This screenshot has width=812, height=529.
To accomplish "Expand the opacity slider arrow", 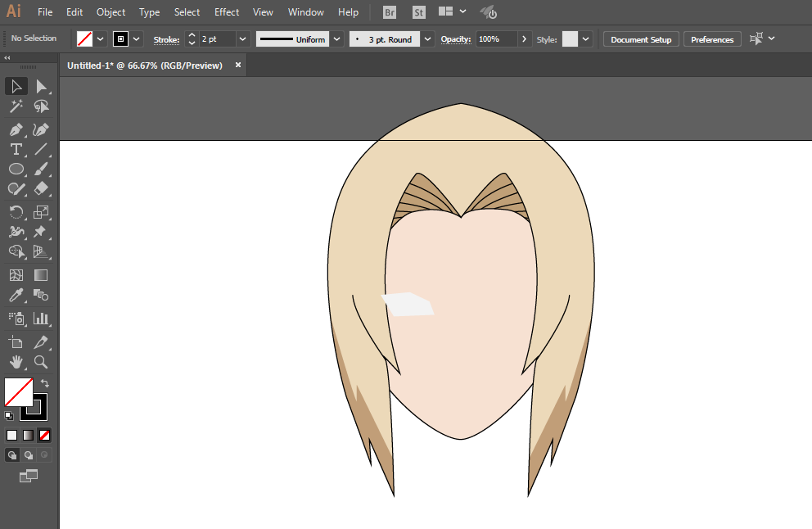I will [524, 38].
